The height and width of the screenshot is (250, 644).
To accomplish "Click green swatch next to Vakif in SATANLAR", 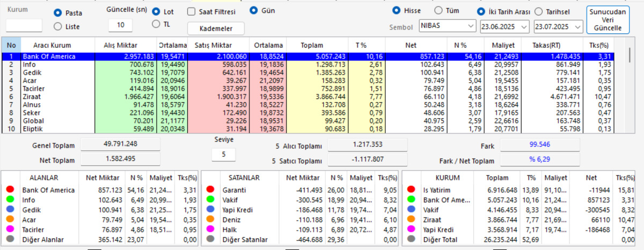I will [x=210, y=200].
